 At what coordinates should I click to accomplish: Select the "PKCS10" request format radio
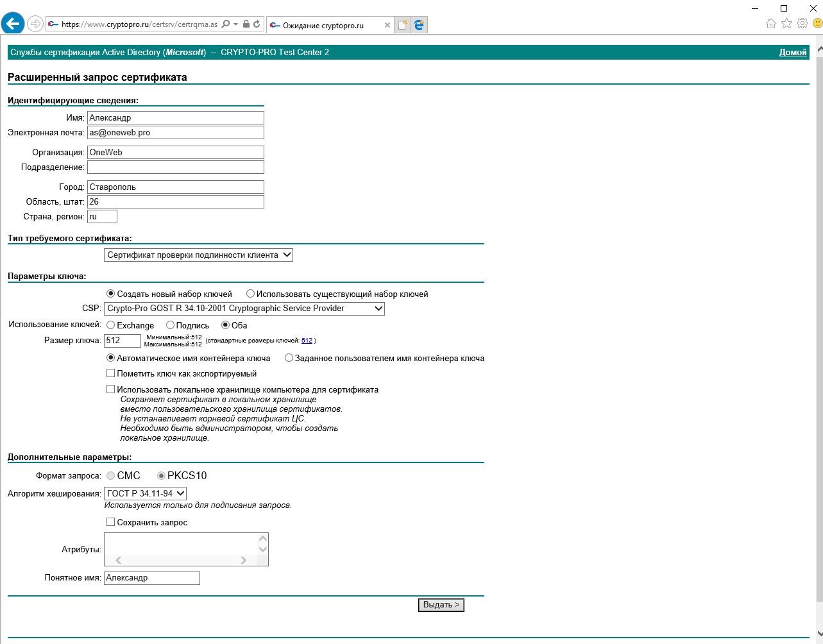pos(161,476)
